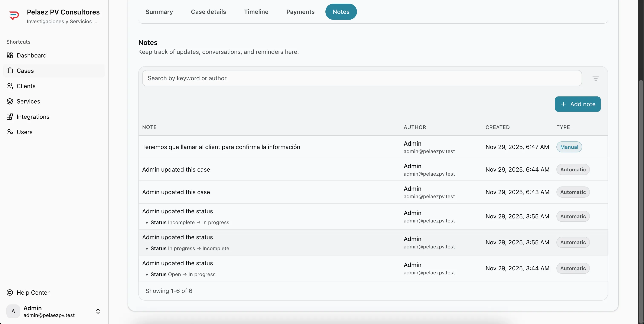Click the Add note button

578,104
